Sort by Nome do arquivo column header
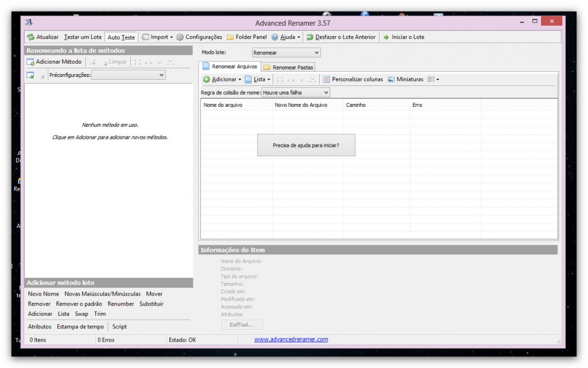This screenshot has width=588, height=368. tap(237, 105)
